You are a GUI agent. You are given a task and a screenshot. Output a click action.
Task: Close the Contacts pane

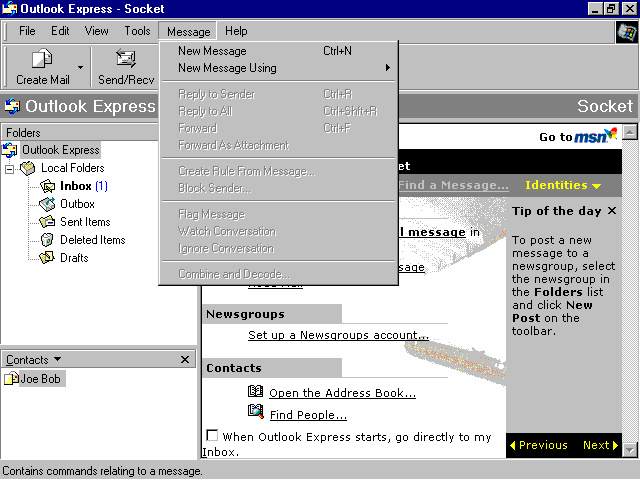pos(185,359)
